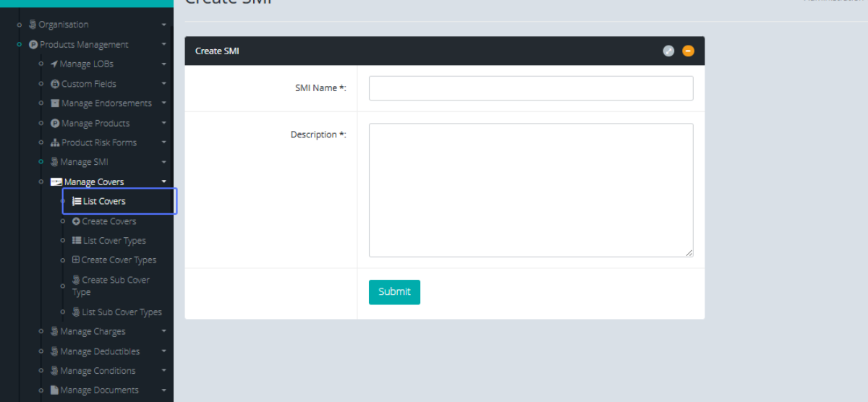Image resolution: width=868 pixels, height=402 pixels.
Task: Click the Manage LOBs arrow icon
Action: [54, 64]
